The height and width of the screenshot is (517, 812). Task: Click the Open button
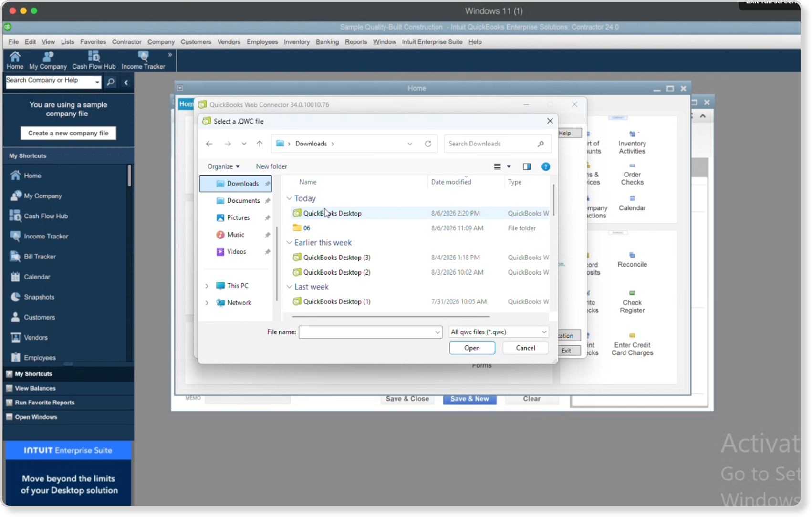click(472, 348)
